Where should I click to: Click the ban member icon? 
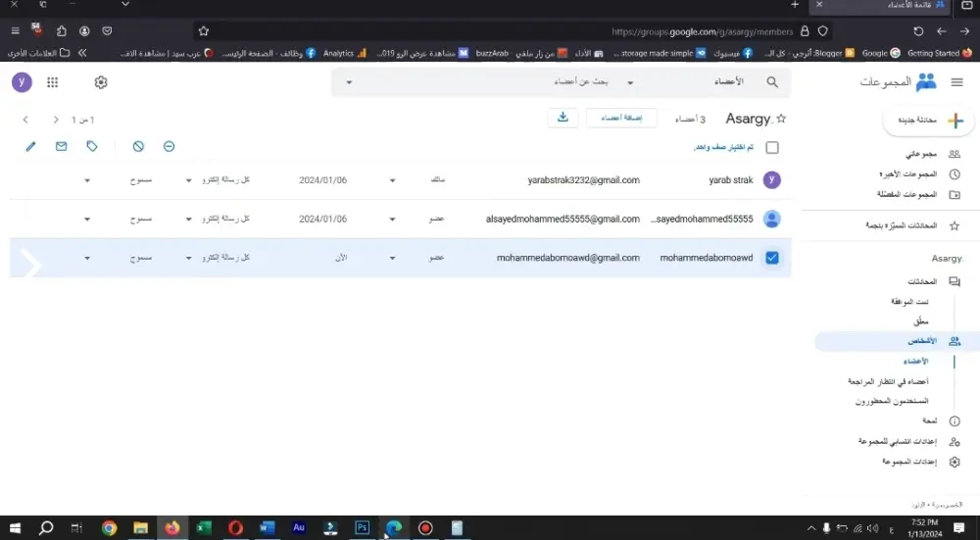pyautogui.click(x=138, y=146)
